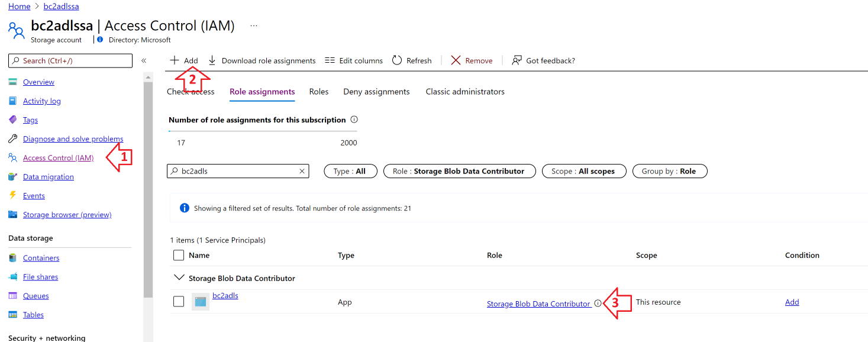Click the role assignments usage progress bar
The image size is (868, 342).
tap(263, 131)
